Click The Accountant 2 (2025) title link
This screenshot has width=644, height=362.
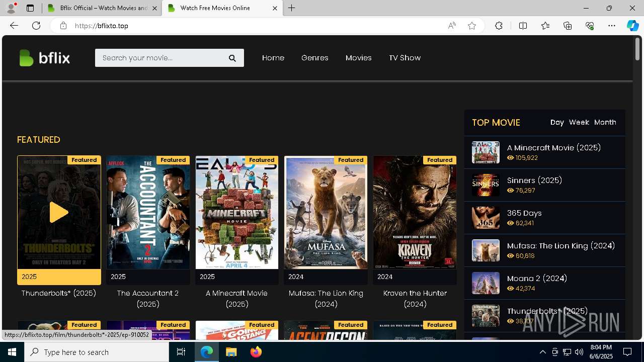[148, 299]
